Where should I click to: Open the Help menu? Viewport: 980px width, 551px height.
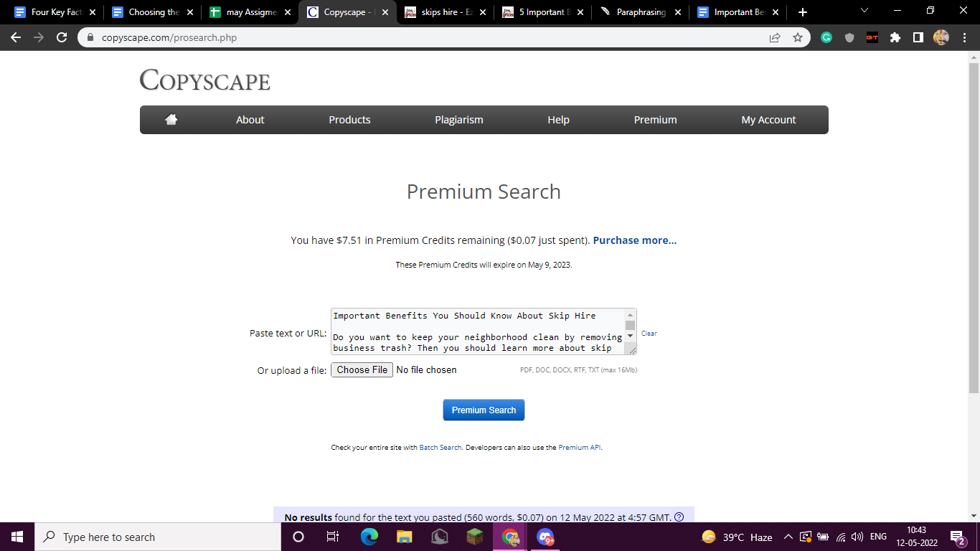click(x=558, y=120)
